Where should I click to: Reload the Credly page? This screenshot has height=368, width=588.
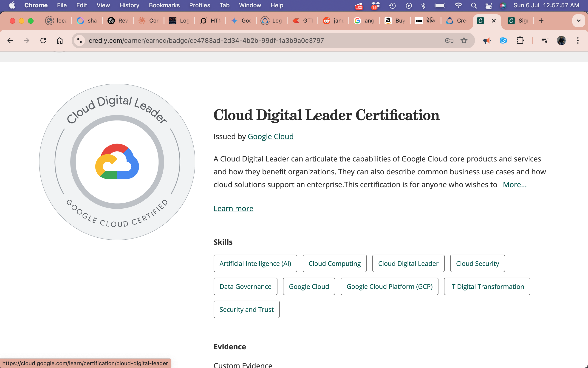click(x=43, y=40)
